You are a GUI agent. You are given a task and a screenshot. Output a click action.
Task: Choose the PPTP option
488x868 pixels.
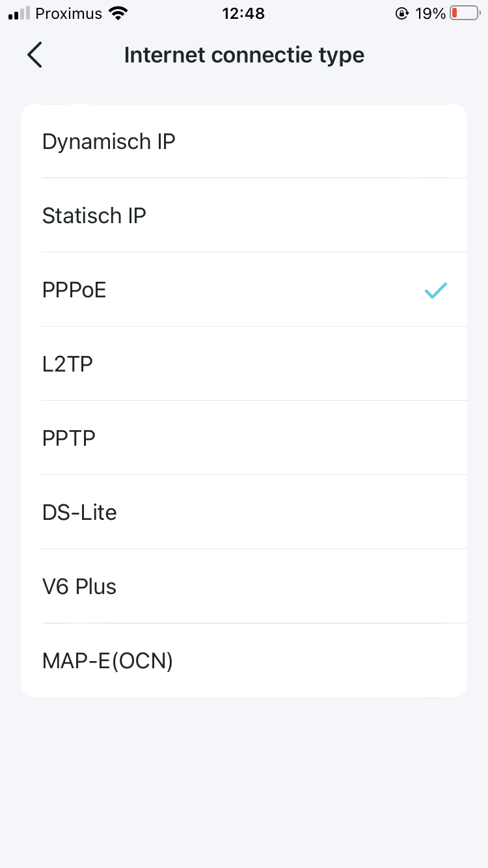pyautogui.click(x=69, y=438)
